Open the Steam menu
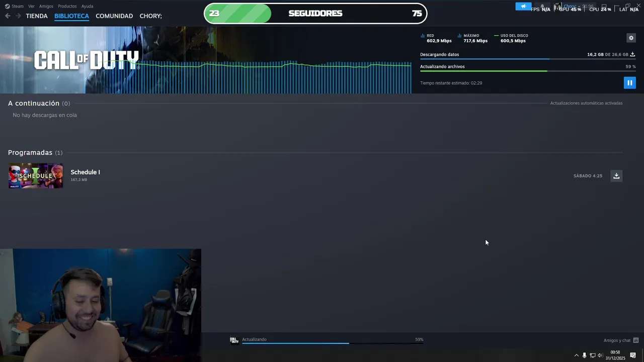The height and width of the screenshot is (362, 644). point(14,6)
